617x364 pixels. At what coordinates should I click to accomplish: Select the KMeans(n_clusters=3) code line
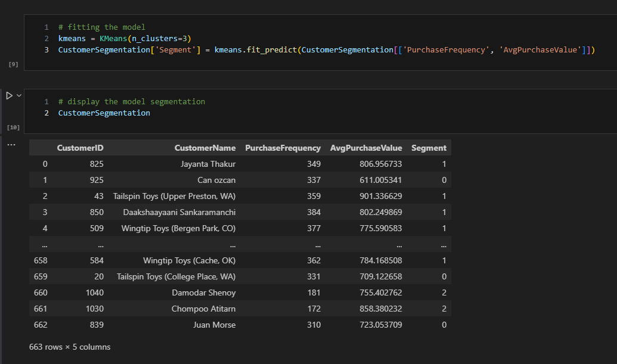pos(125,39)
